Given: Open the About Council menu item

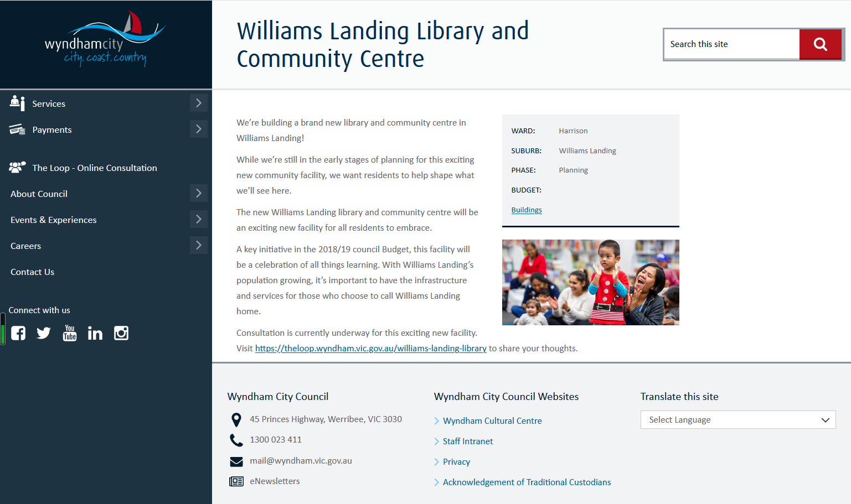Looking at the screenshot, I should click(x=39, y=194).
